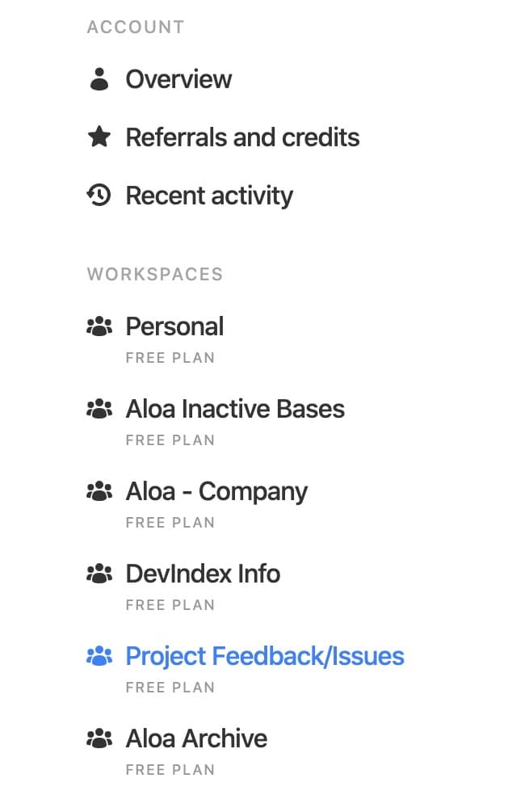
Task: Select the Personal workspace
Action: 174,326
